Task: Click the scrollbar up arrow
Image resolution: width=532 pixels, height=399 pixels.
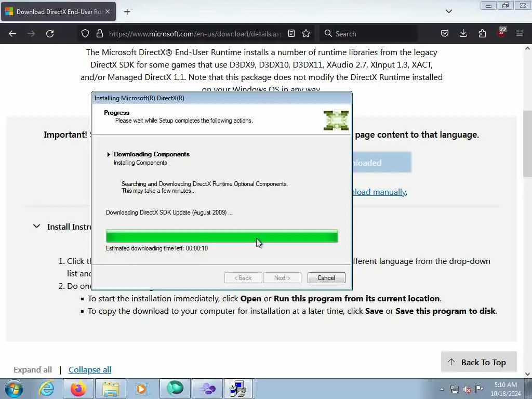Action: pyautogui.click(x=527, y=48)
